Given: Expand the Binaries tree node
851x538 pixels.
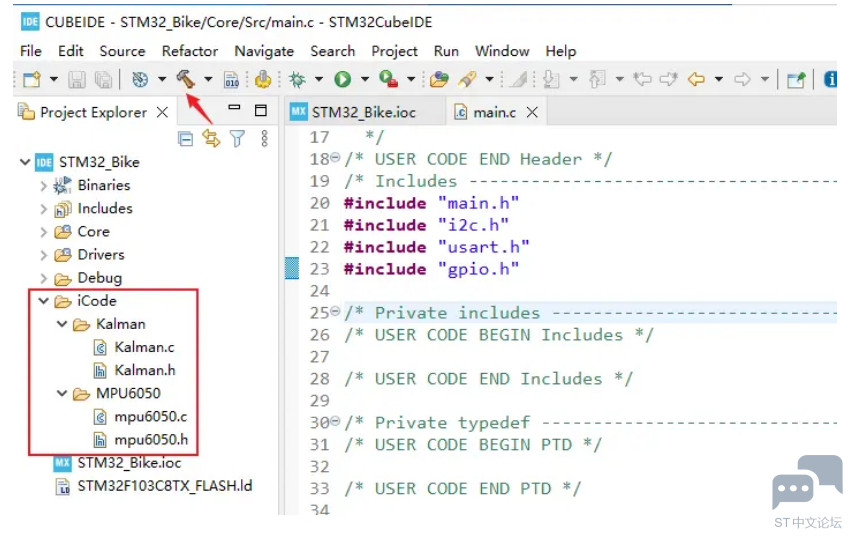Looking at the screenshot, I should pyautogui.click(x=44, y=186).
